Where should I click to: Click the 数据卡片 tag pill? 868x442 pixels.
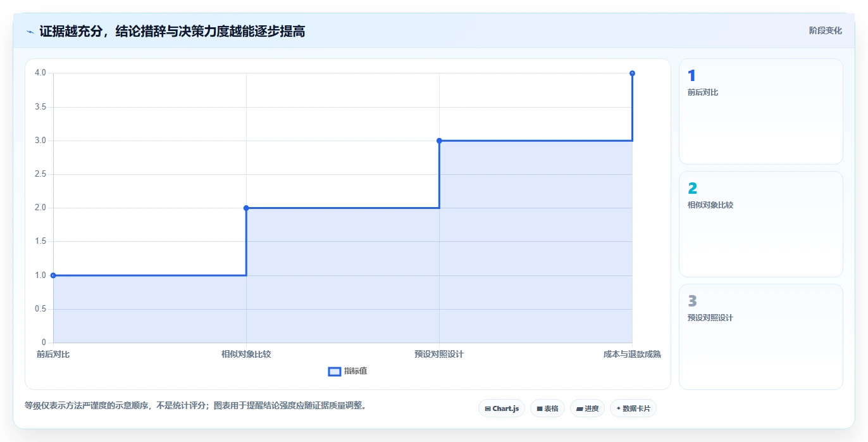point(633,408)
